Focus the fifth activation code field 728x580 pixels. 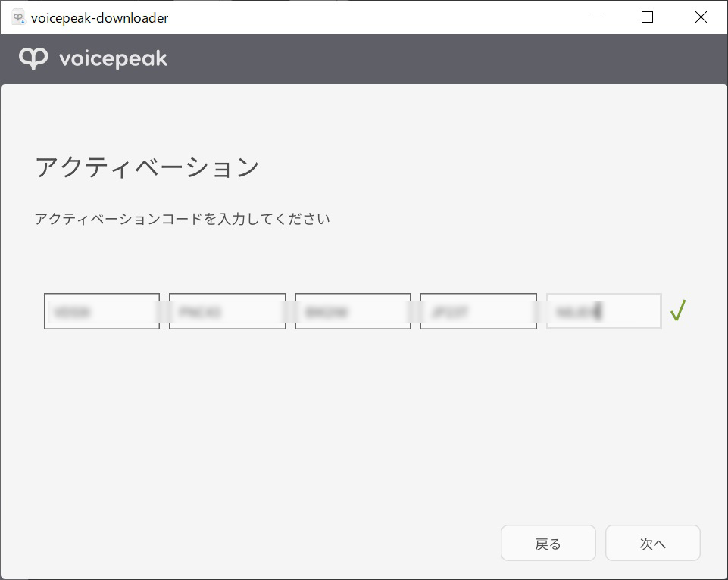pyautogui.click(x=604, y=311)
